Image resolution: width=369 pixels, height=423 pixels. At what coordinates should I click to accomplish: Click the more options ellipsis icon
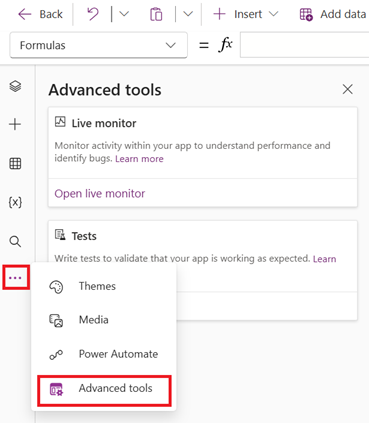(x=16, y=277)
